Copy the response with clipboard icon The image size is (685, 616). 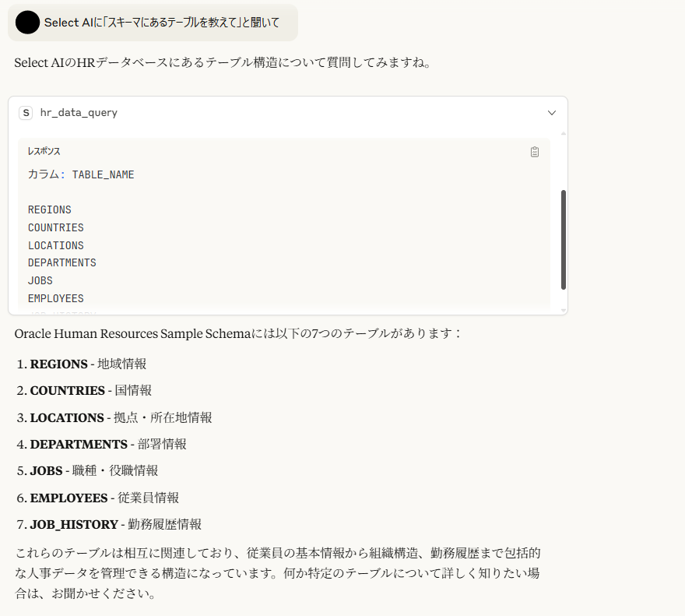click(x=534, y=152)
